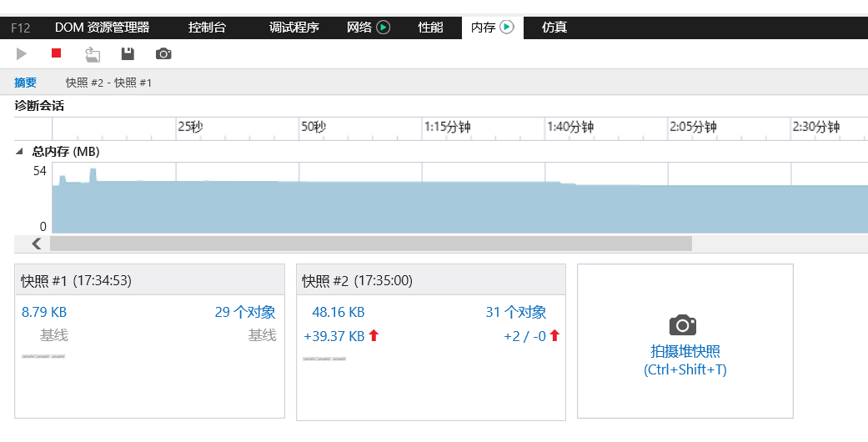Open the 仿真 tab

click(554, 28)
